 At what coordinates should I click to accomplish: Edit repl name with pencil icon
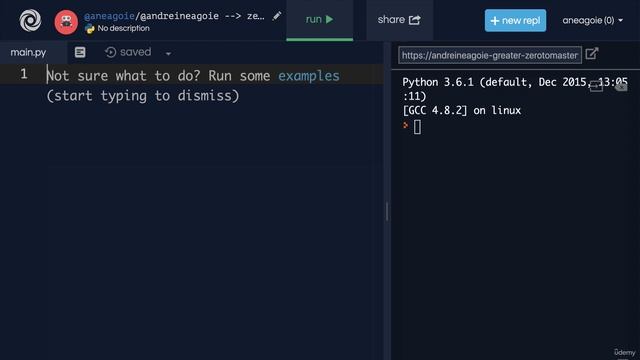277,16
